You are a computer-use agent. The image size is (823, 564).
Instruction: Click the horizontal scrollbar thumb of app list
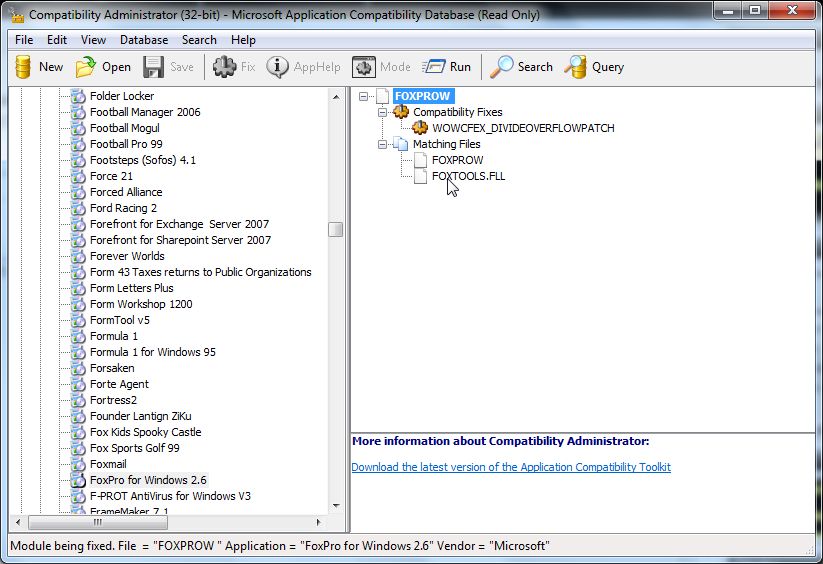(98, 522)
